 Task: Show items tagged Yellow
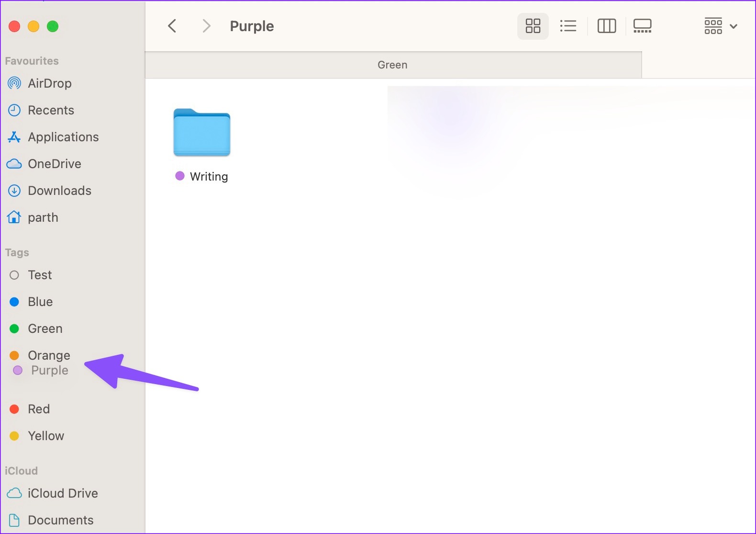(46, 436)
